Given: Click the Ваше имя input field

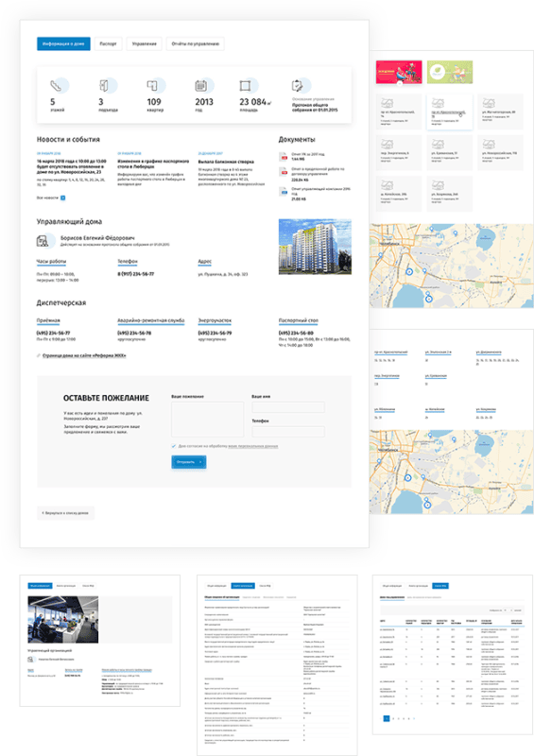Looking at the screenshot, I should [288, 407].
